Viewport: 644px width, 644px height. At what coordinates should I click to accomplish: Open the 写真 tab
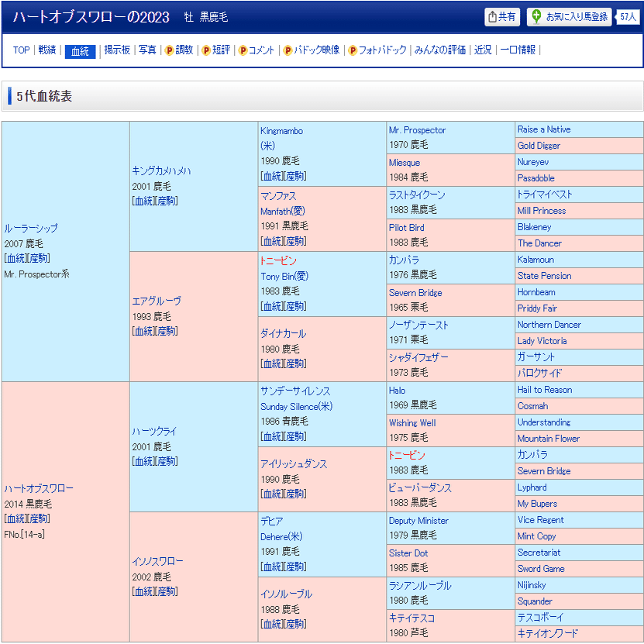(x=147, y=50)
